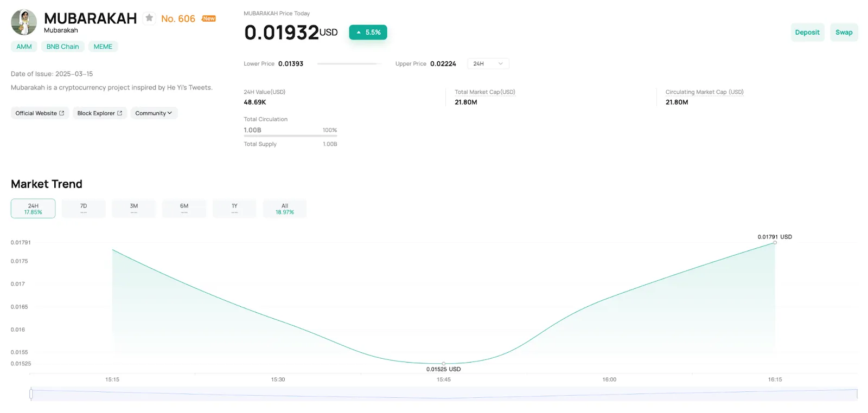Click the Mubarakah coin avatar image
The height and width of the screenshot is (413, 868).
(x=24, y=22)
